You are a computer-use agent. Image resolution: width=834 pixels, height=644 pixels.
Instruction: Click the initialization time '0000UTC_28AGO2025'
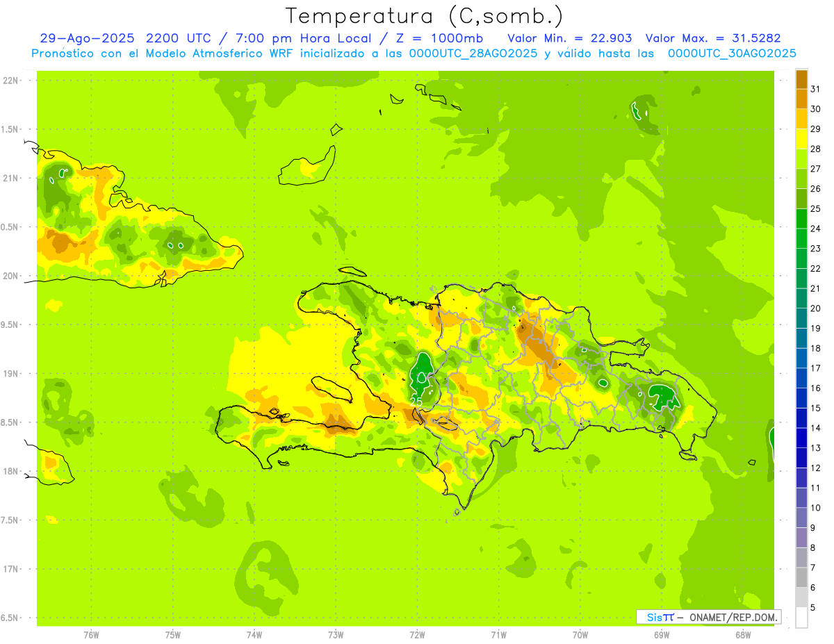click(473, 53)
